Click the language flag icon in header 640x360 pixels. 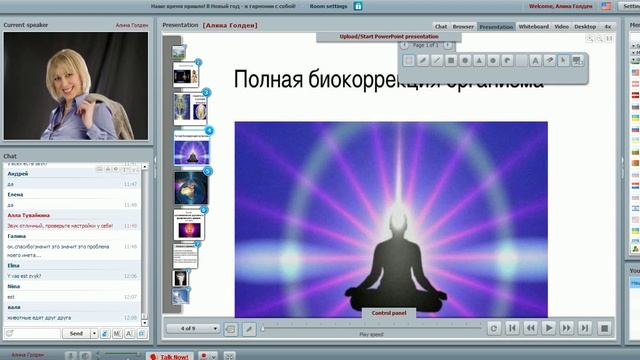[x=606, y=6]
